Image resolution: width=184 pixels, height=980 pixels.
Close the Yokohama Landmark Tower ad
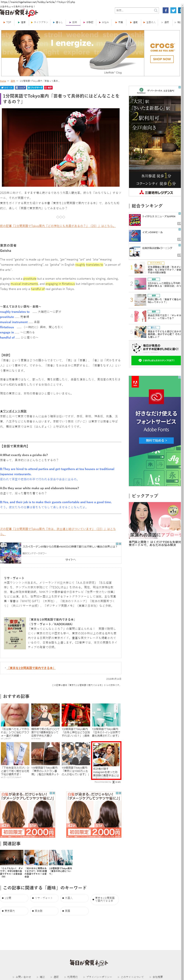point(120,544)
